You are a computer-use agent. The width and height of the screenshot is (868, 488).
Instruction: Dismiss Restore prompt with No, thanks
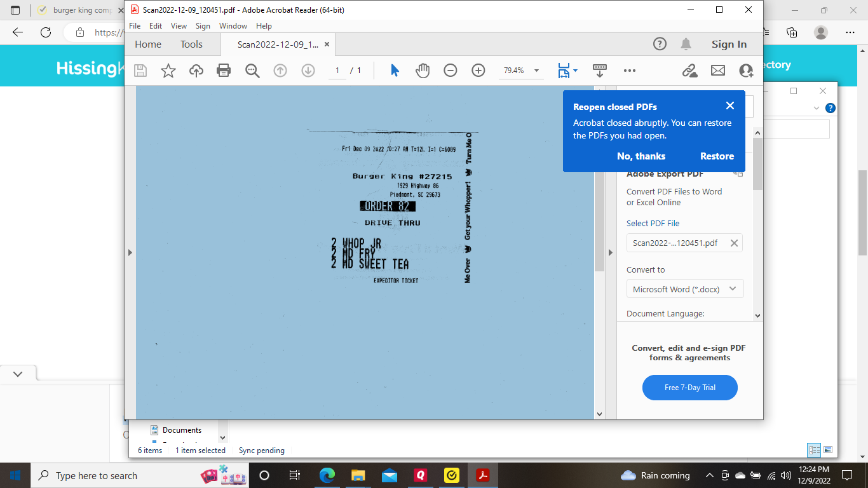click(641, 156)
